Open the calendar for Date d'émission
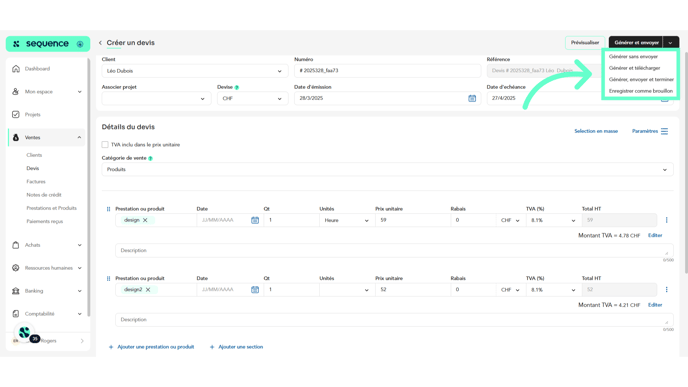Viewport: 688px width, 387px height. pos(472,98)
